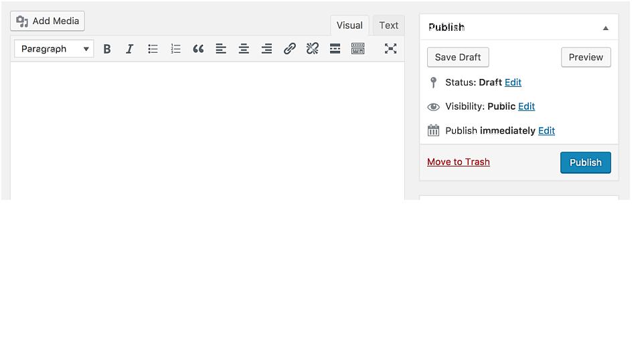Remove link with the unlink icon
This screenshot has height=355, width=644.
click(x=312, y=49)
